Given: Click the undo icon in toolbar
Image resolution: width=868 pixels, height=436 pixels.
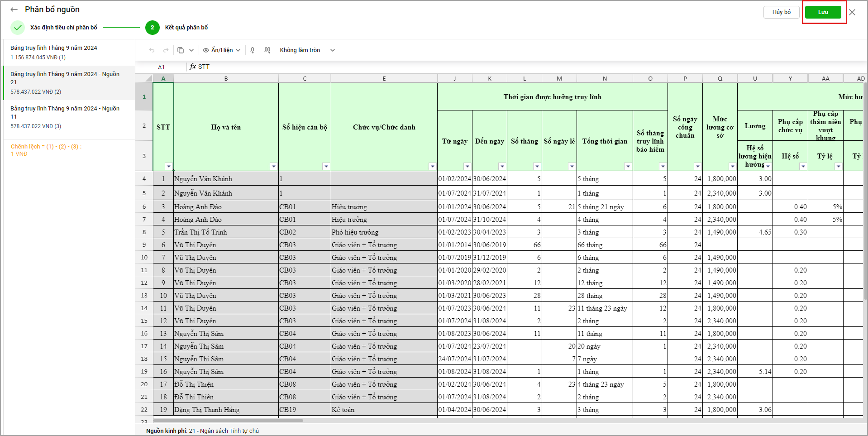Looking at the screenshot, I should click(152, 50).
